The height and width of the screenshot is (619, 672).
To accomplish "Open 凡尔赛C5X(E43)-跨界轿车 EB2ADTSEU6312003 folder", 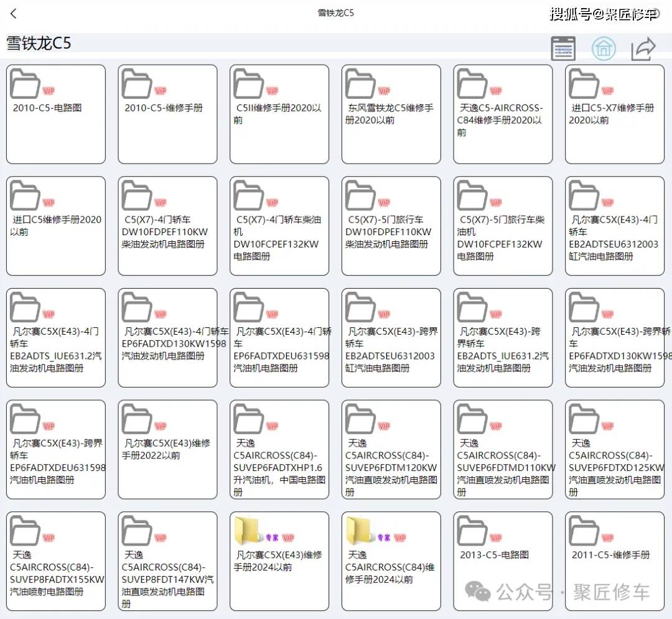I will [x=391, y=338].
